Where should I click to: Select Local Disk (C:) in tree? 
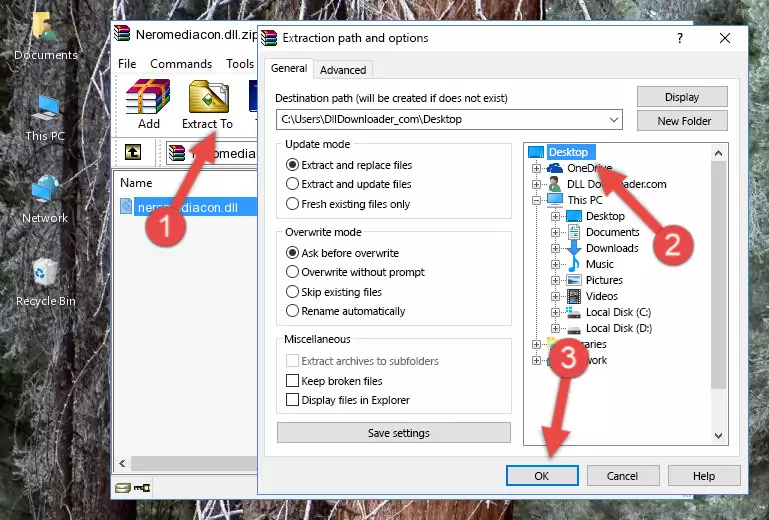(618, 312)
